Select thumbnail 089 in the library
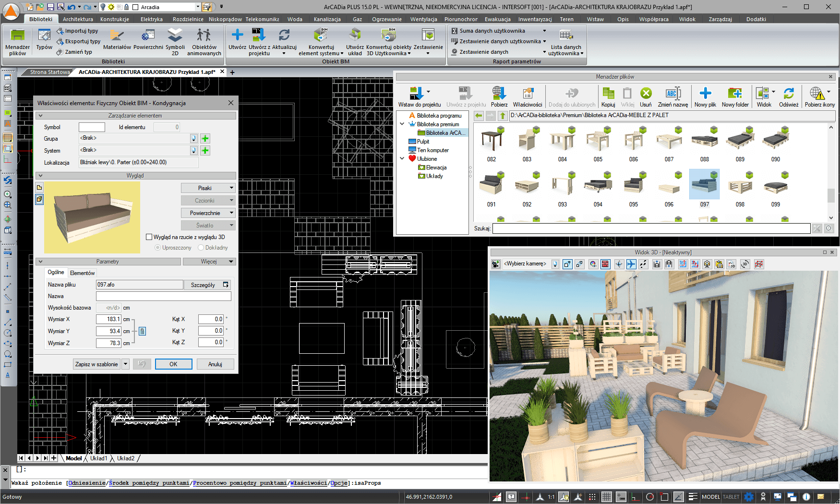This screenshot has height=504, width=840. click(740, 144)
